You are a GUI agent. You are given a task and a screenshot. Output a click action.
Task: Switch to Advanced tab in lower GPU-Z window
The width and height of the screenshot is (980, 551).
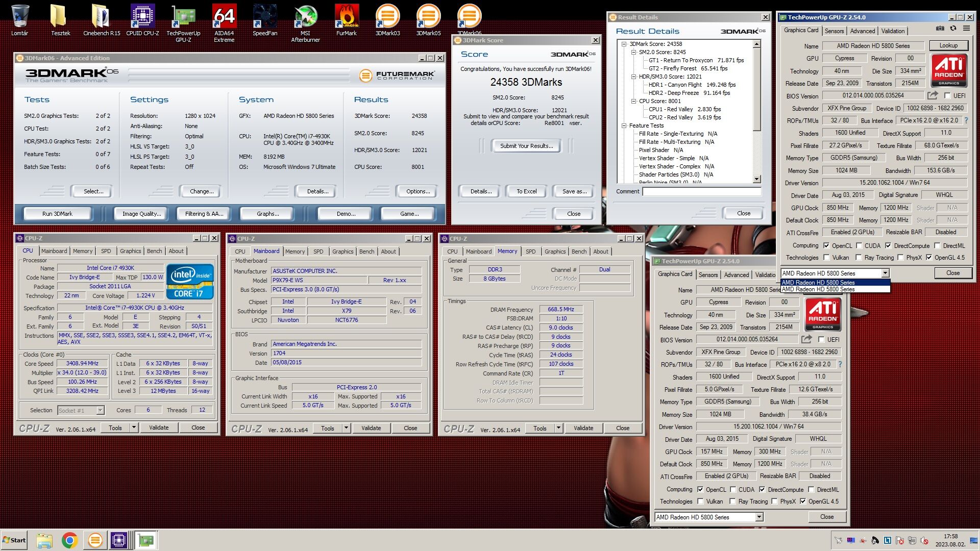tap(736, 275)
